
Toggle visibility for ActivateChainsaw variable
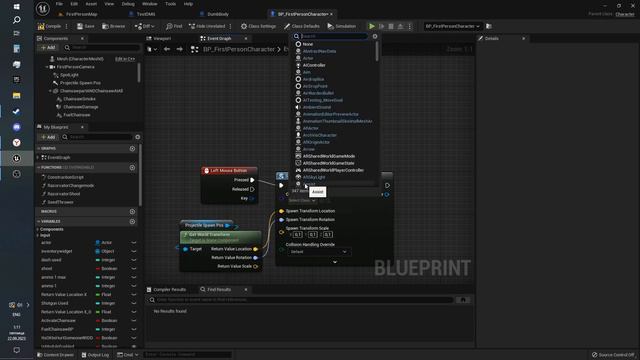[x=133, y=320]
